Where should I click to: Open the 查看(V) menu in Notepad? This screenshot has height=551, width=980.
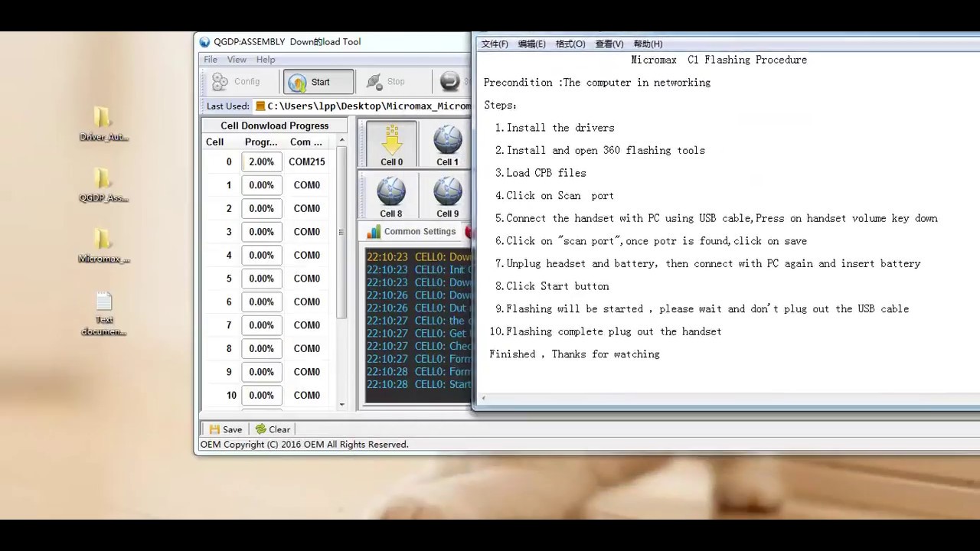(x=609, y=44)
